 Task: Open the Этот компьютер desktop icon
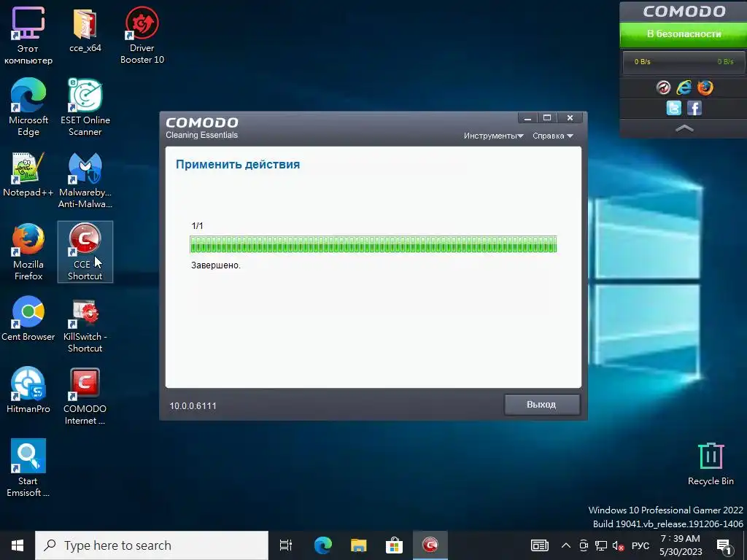click(x=28, y=35)
